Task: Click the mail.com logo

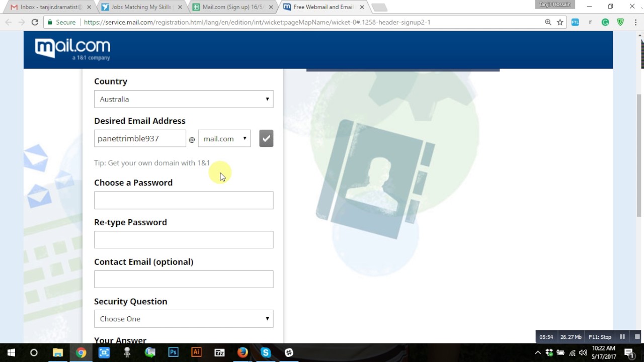Action: (72, 49)
